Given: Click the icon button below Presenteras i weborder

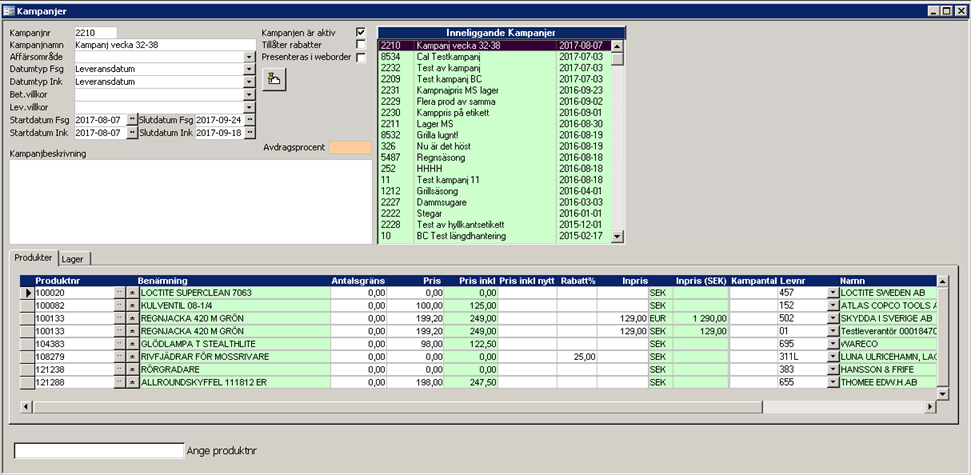Looking at the screenshot, I should tap(274, 80).
